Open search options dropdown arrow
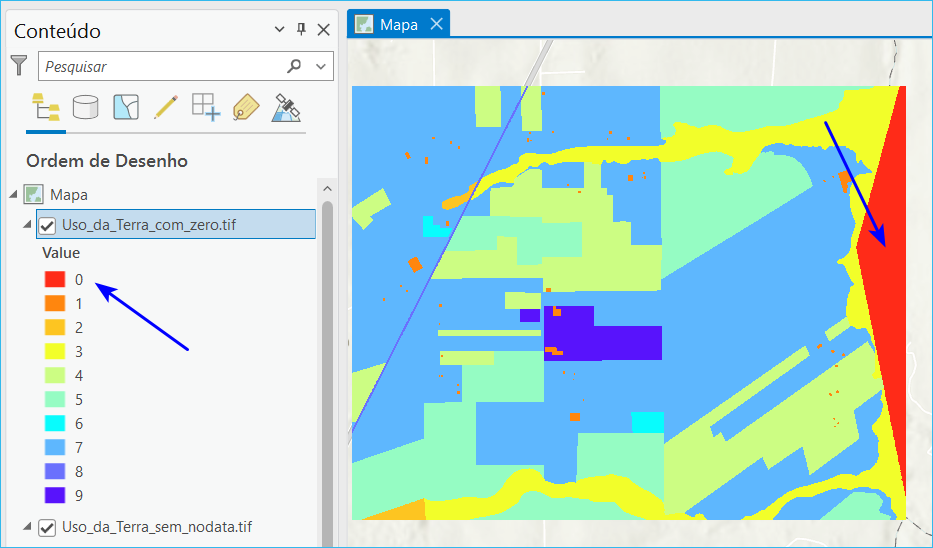 321,67
